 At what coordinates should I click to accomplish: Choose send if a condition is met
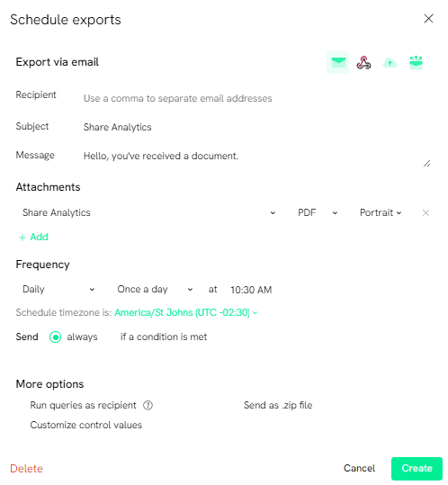164,337
